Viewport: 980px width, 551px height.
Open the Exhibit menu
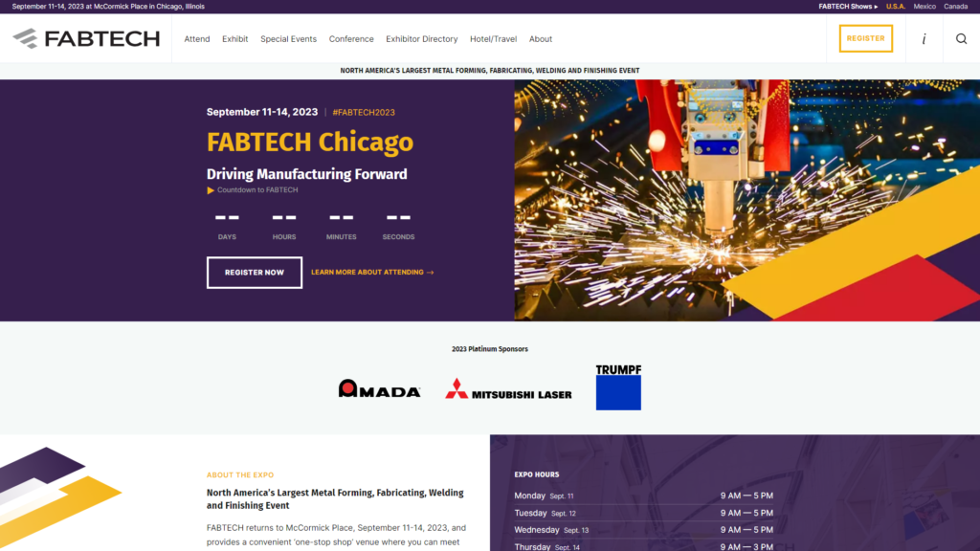(x=235, y=38)
